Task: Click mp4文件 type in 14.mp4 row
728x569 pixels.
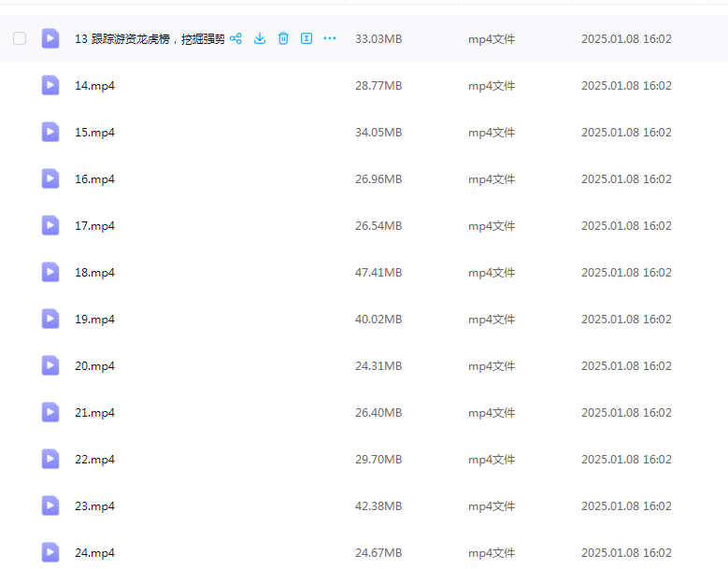Action: point(492,86)
